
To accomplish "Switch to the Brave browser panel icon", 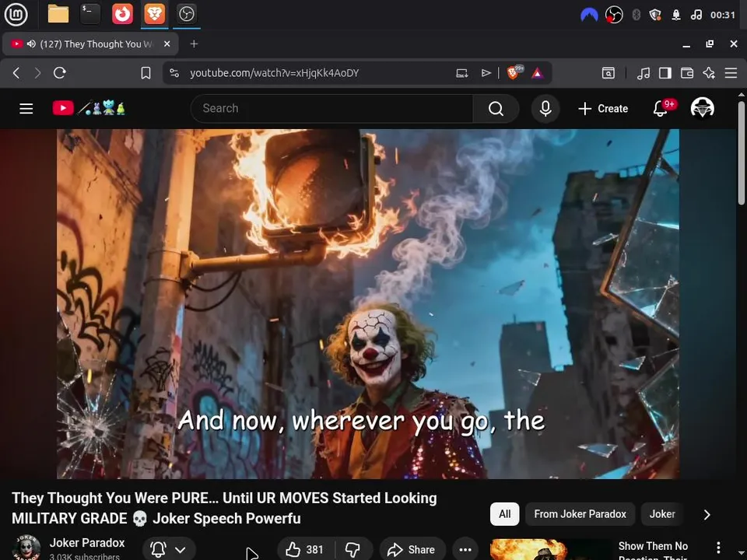I will 154,14.
